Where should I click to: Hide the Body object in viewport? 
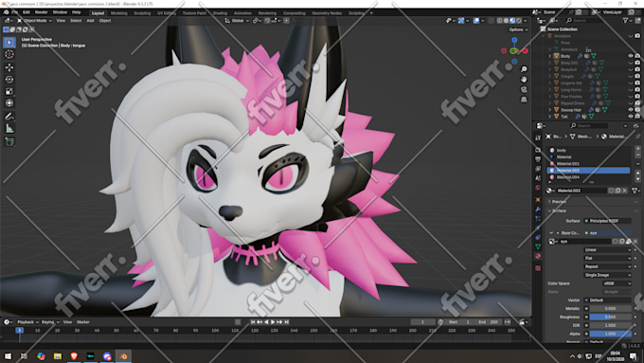[x=631, y=56]
